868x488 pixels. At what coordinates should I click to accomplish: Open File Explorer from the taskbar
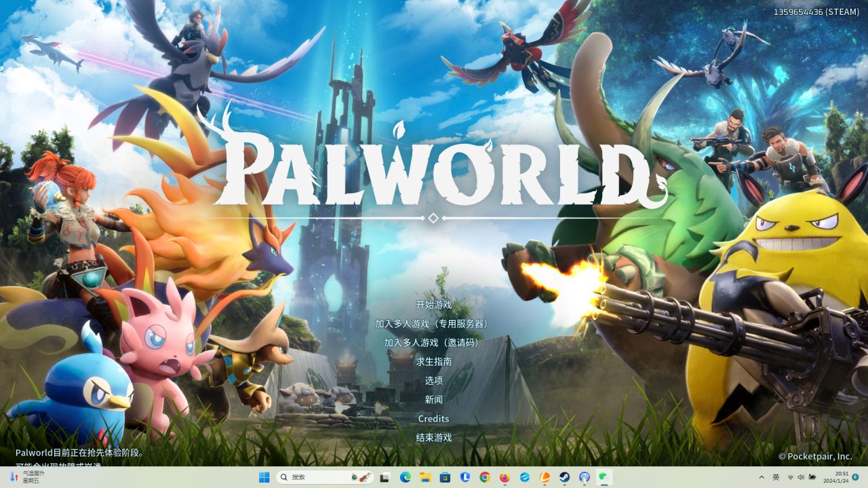425,477
